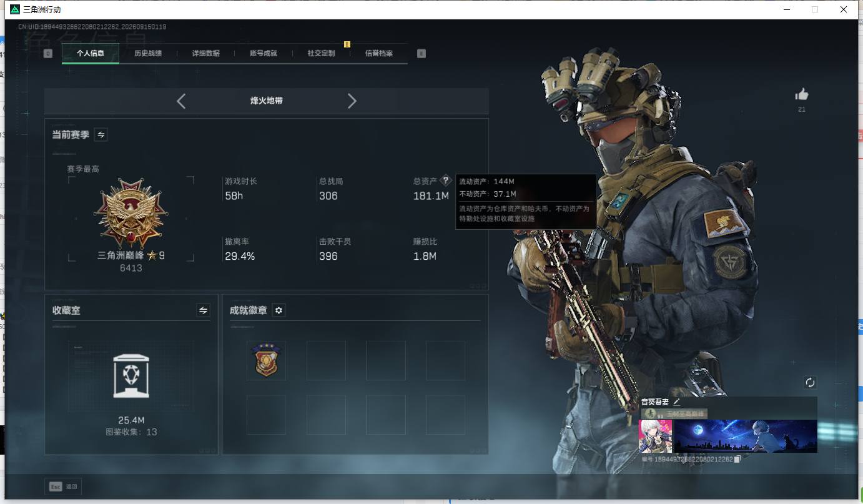Close the 三角洲行动 window

(844, 9)
